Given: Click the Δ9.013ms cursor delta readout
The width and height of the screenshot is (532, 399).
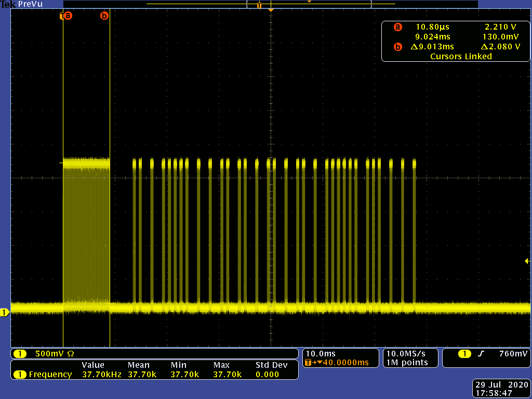Looking at the screenshot, I should coord(432,47).
